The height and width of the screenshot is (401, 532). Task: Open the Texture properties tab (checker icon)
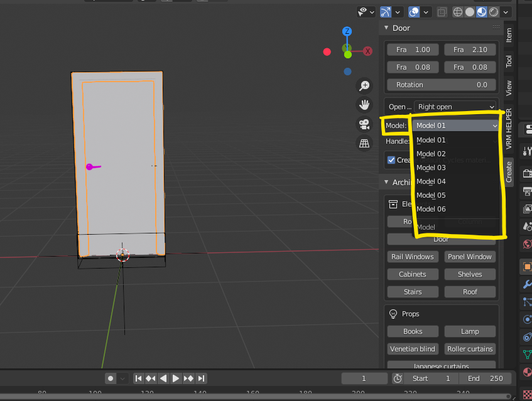point(527,395)
